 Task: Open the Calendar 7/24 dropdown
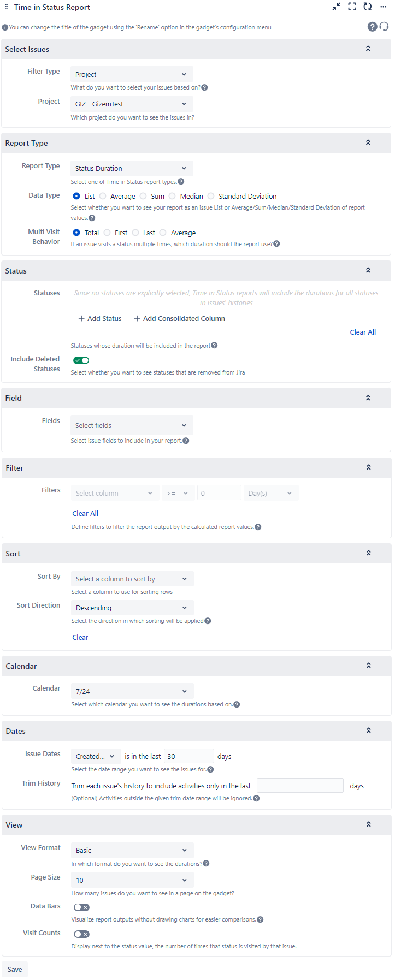(x=132, y=691)
